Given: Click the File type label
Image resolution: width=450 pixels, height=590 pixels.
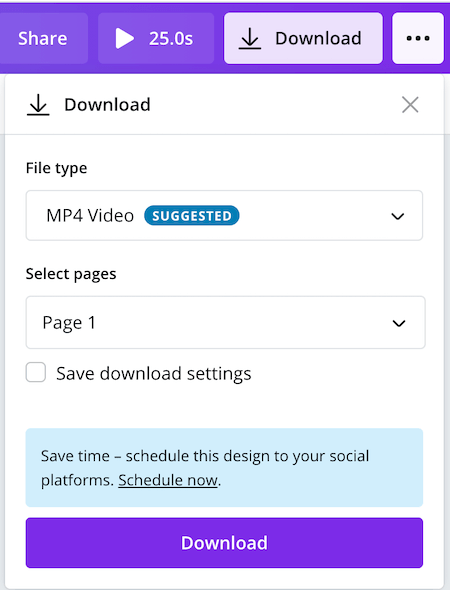Looking at the screenshot, I should click(x=56, y=168).
